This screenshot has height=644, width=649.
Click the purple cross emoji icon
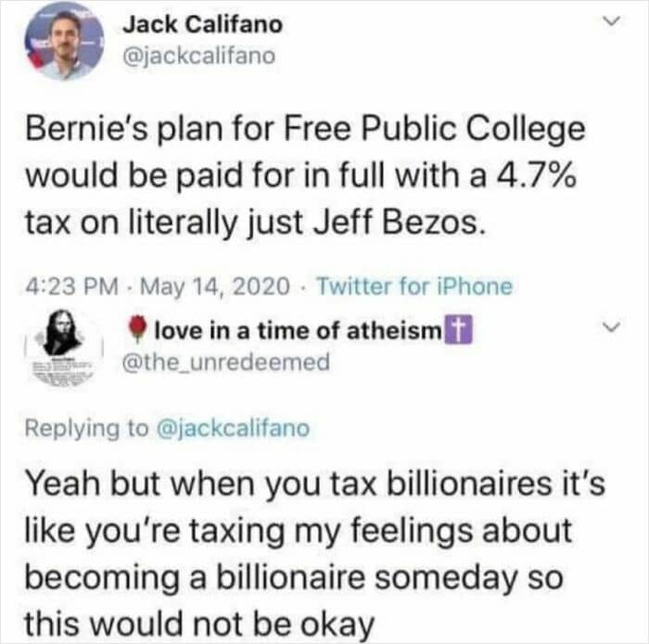coord(459,330)
